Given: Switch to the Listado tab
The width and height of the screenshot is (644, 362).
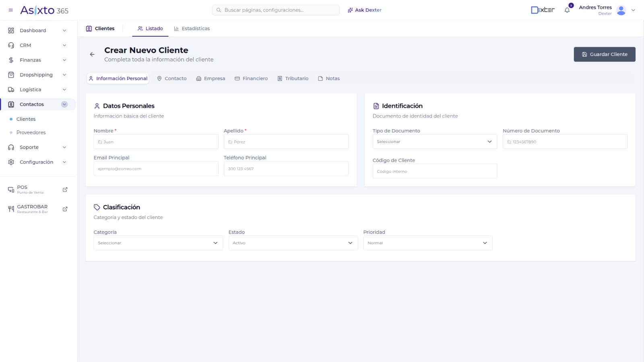Looking at the screenshot, I should pyautogui.click(x=150, y=29).
